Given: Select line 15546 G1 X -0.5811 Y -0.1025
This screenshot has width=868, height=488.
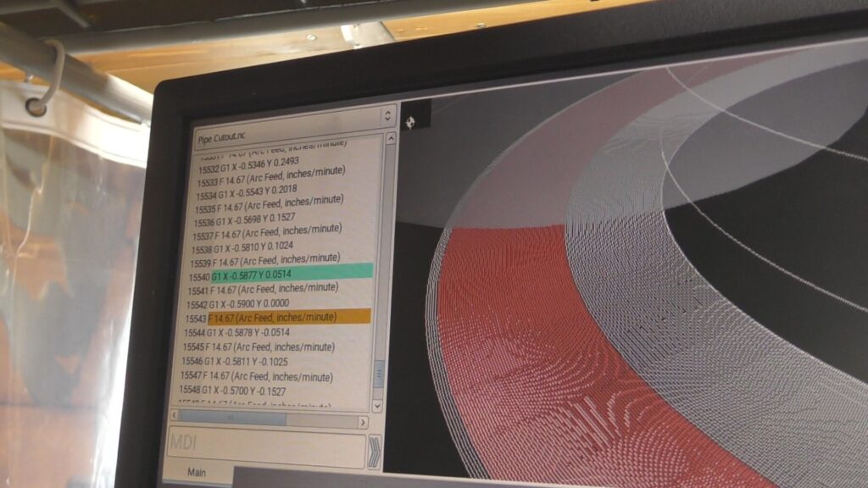Looking at the screenshot, I should point(235,361).
